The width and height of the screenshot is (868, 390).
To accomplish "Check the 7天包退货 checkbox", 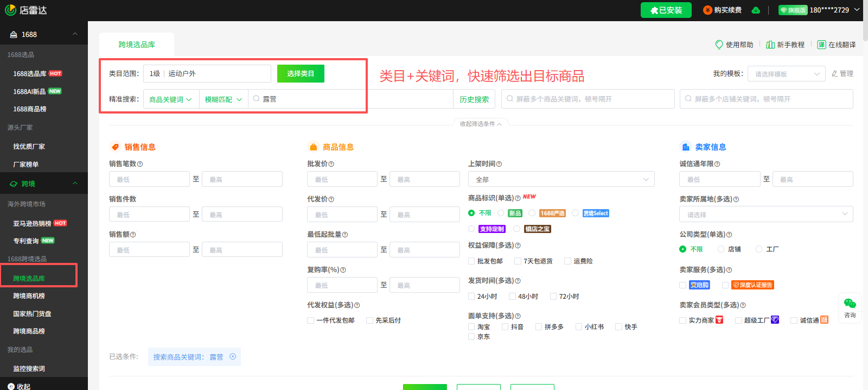I will click(x=518, y=261).
